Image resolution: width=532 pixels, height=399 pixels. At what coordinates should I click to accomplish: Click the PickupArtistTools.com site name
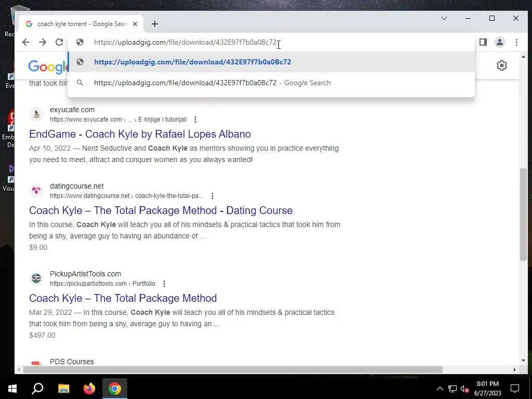[x=85, y=274]
